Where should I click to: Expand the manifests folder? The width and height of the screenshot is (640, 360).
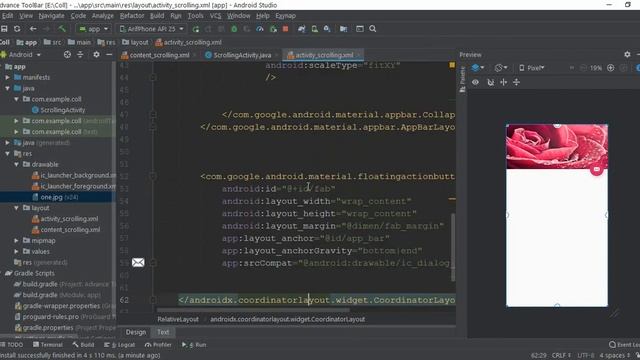tap(7, 77)
